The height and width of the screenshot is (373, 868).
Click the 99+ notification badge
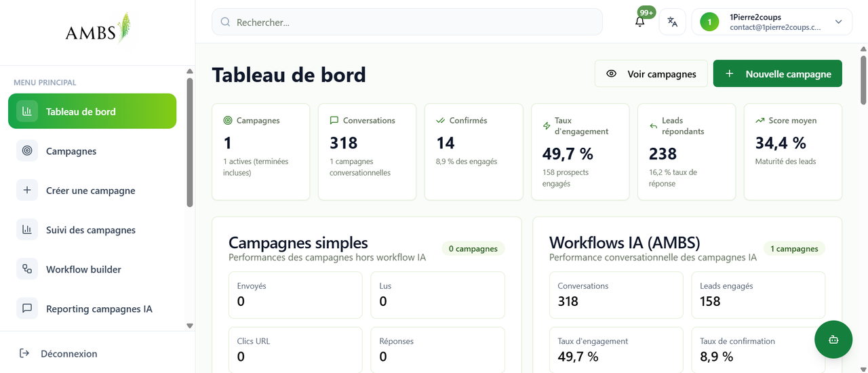(646, 12)
